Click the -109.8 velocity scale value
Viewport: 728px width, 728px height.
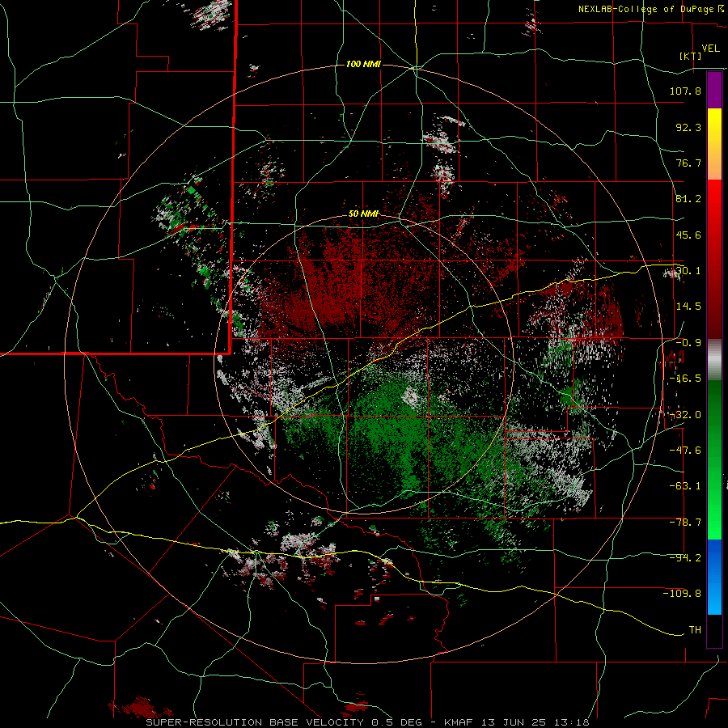click(682, 594)
